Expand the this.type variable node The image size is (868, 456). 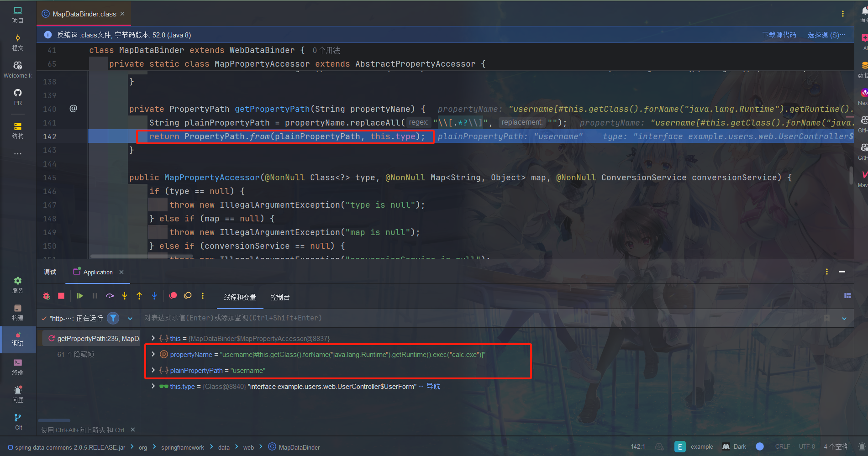(x=153, y=386)
